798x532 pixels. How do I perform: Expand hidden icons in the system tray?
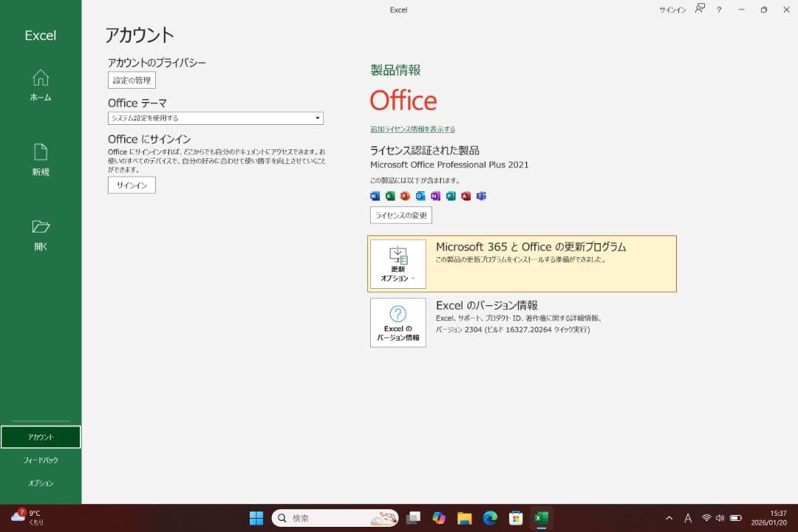[x=668, y=518]
